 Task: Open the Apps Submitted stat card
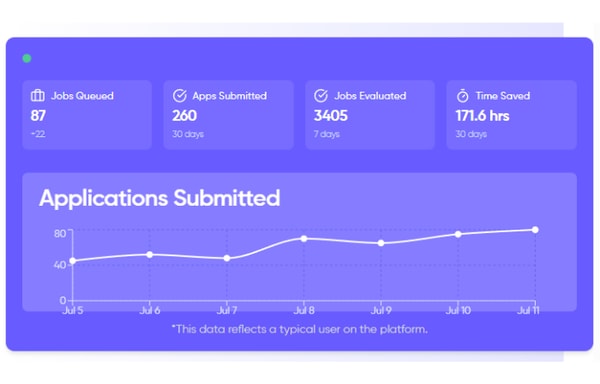(x=228, y=115)
